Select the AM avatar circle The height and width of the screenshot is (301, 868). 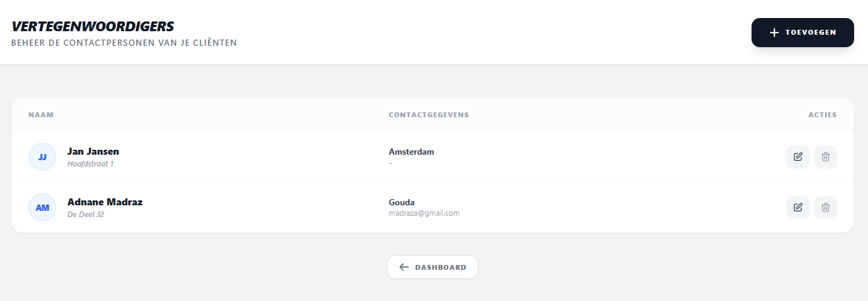pyautogui.click(x=42, y=207)
